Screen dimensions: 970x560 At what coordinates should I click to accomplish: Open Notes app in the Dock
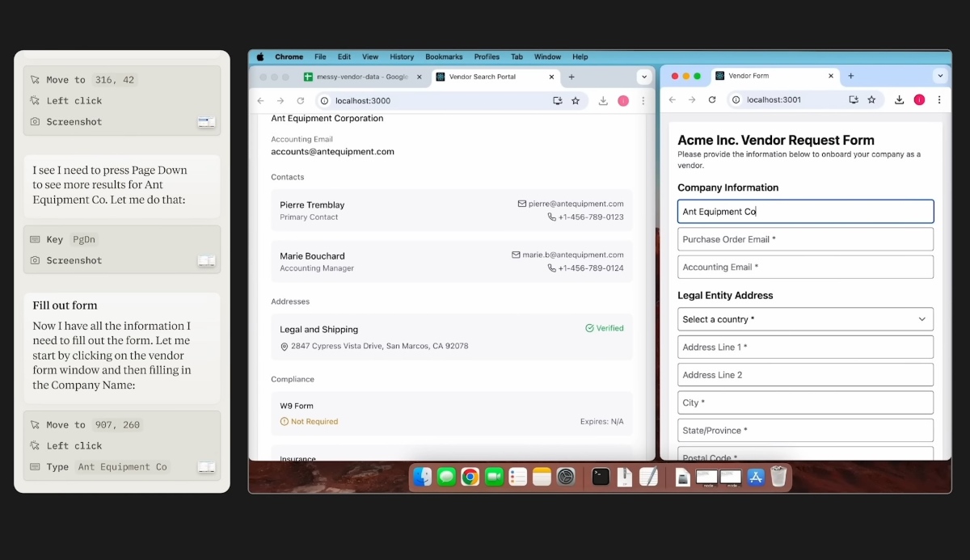[x=542, y=477]
